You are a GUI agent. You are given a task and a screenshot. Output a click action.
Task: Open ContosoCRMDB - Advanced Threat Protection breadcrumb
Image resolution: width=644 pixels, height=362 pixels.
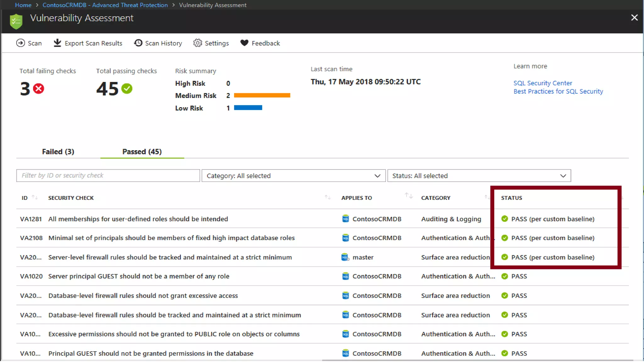tap(105, 5)
